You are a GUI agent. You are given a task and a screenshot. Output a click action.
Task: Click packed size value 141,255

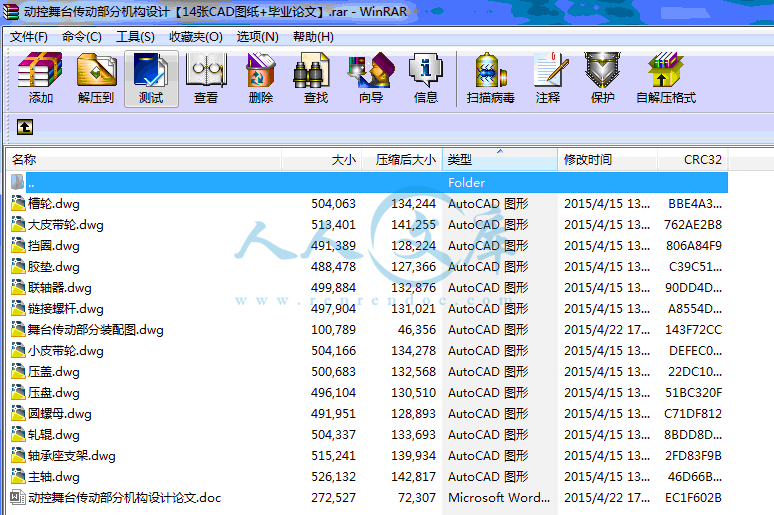point(414,225)
